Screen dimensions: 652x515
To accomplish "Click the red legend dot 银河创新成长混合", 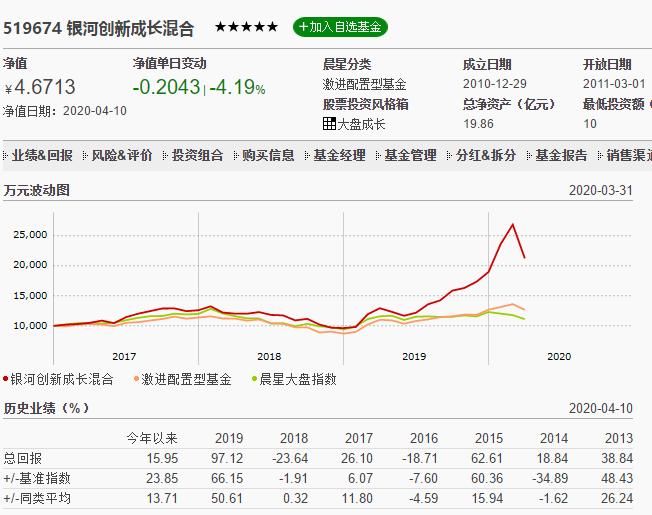I will [x=5, y=379].
